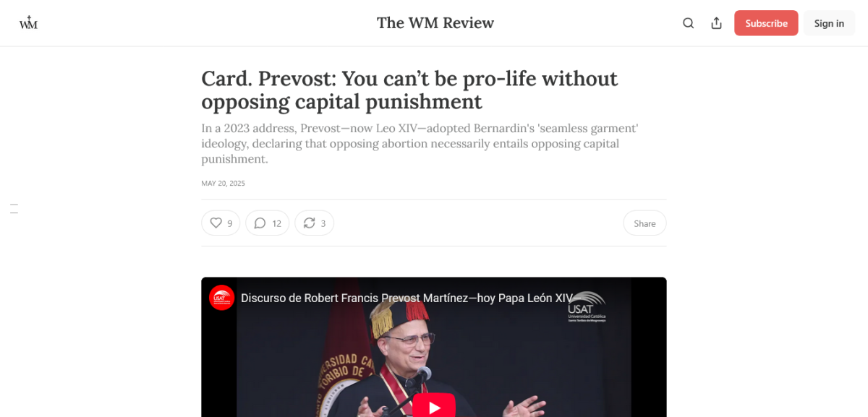This screenshot has height=417, width=868.
Task: Click the restack count number 3
Action: [323, 223]
